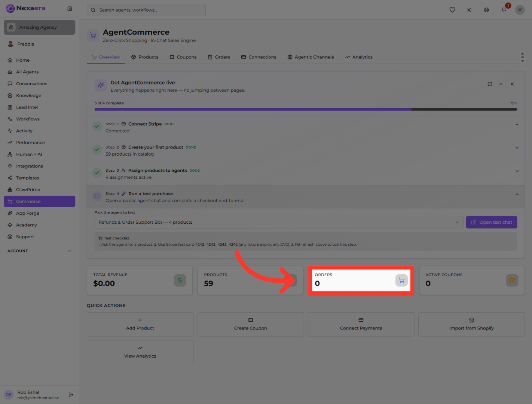Switch to the Overview tab
The image size is (532, 404).
click(x=106, y=57)
